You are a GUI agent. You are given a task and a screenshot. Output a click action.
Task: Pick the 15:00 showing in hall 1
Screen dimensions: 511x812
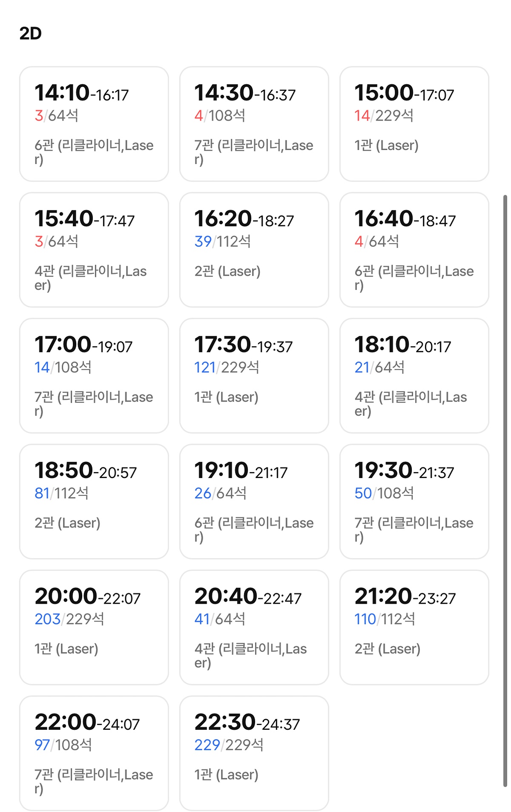(414, 124)
